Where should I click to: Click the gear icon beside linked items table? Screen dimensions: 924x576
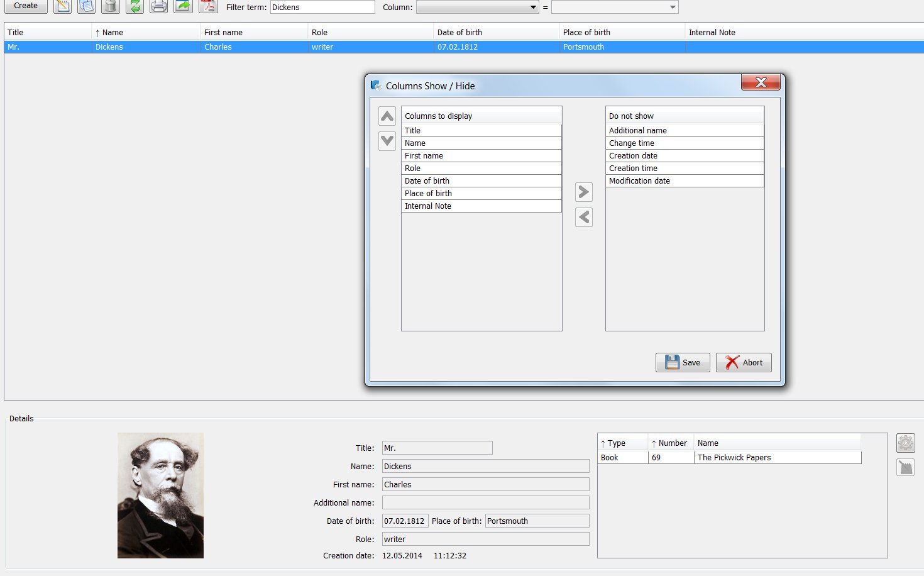pyautogui.click(x=905, y=443)
